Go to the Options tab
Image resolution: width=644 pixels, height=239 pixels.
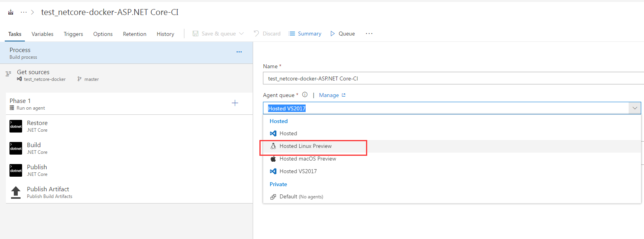pyautogui.click(x=103, y=34)
